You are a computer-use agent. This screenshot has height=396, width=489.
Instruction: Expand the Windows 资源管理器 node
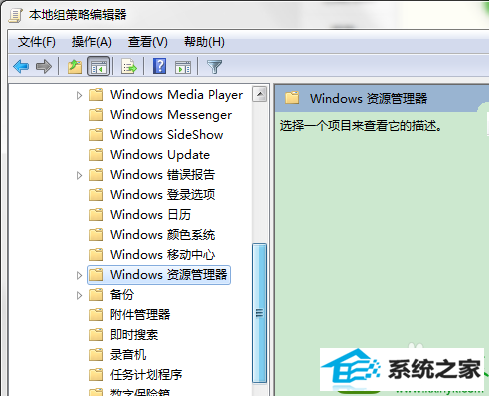tap(79, 275)
